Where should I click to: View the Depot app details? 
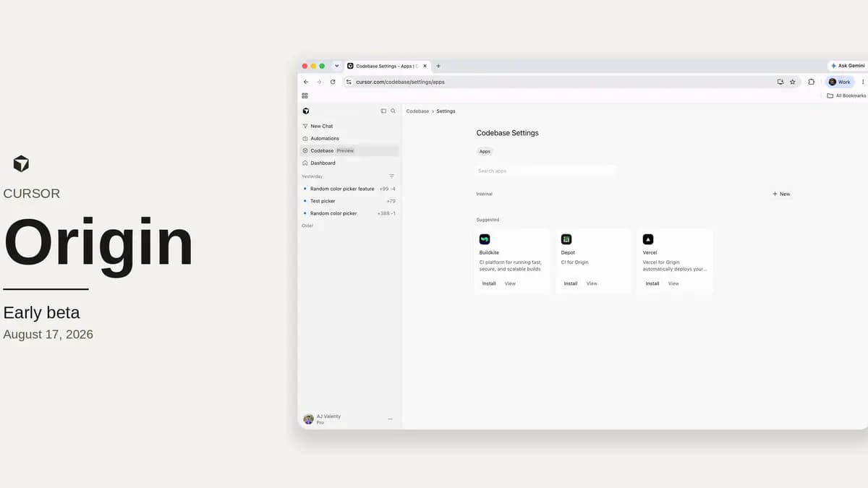(x=592, y=283)
